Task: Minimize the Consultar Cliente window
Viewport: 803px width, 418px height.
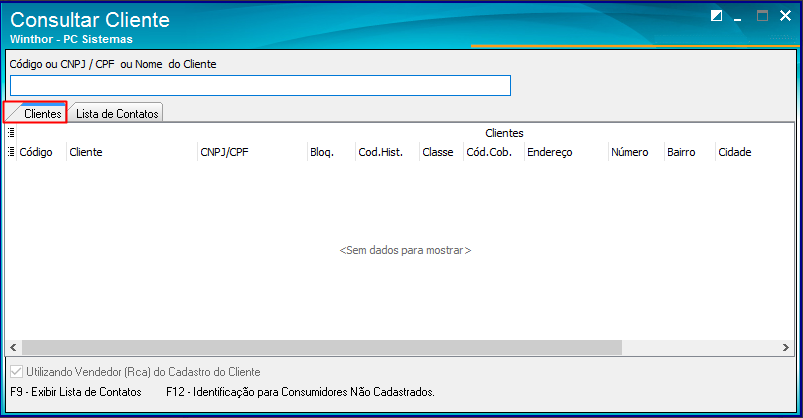Action: (738, 17)
